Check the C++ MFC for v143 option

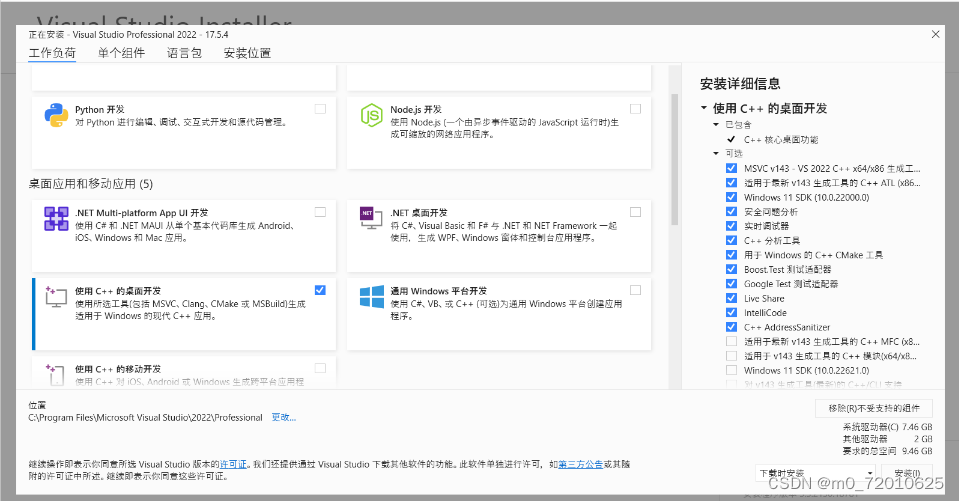(x=731, y=341)
